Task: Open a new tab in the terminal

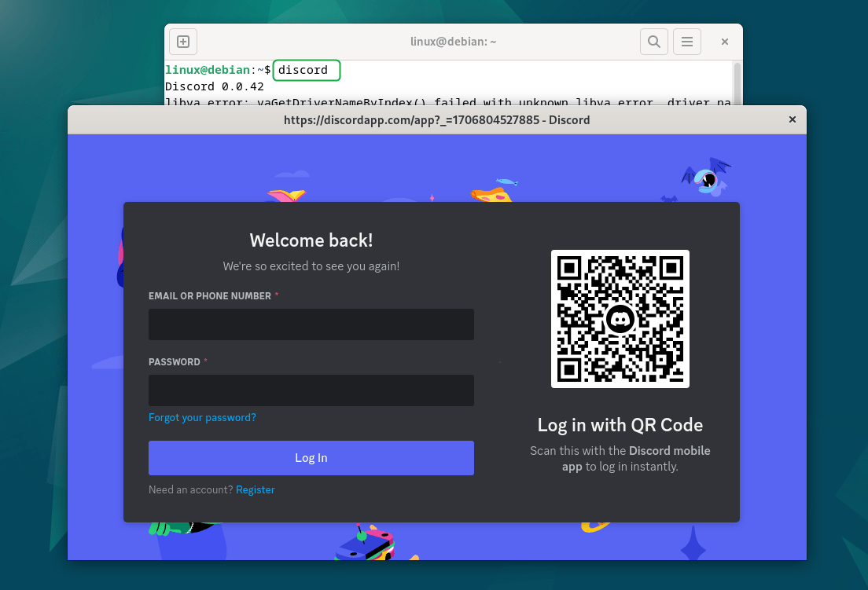Action: coord(183,42)
